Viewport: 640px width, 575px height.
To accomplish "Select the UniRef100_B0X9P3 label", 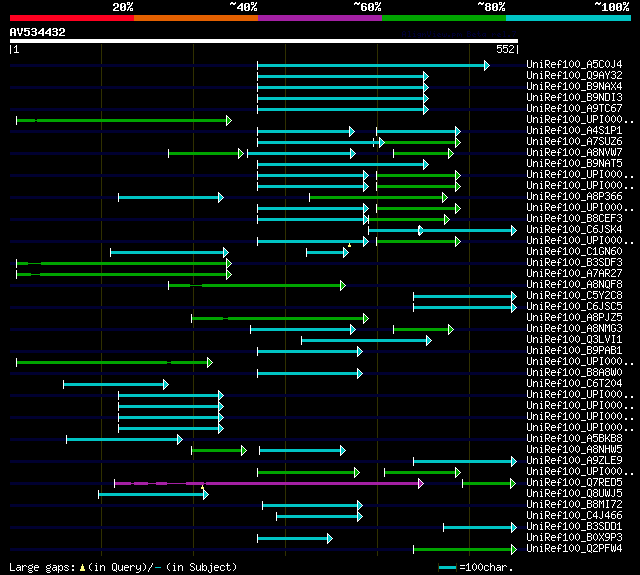I will [x=574, y=538].
